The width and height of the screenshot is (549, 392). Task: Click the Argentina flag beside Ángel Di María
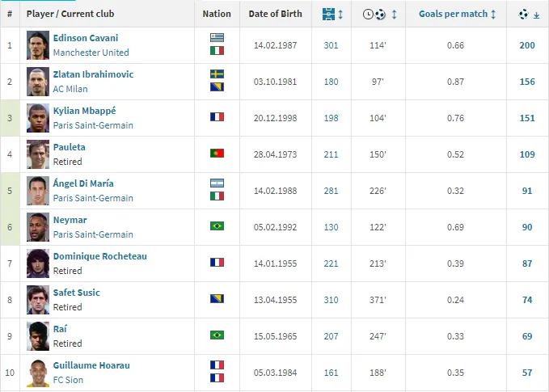217,183
